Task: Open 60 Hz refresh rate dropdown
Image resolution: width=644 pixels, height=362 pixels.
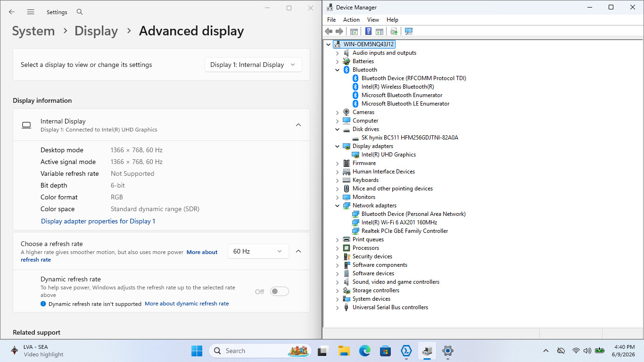Action: pos(258,251)
